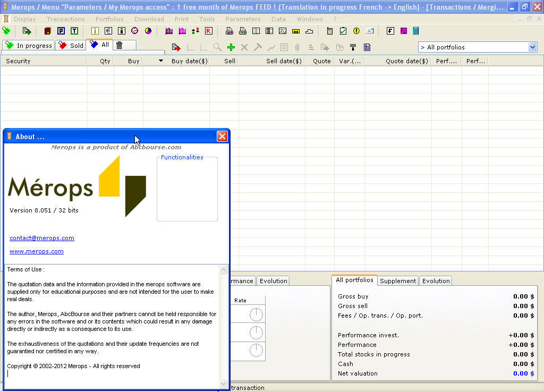
Task: Click the red and green up/down arrows icon
Action: 195,31
